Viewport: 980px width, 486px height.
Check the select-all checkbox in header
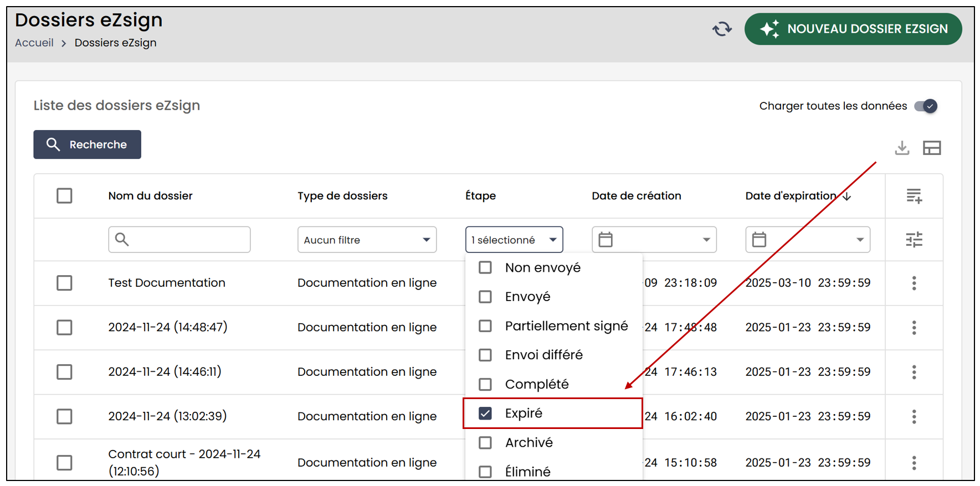[x=64, y=196]
